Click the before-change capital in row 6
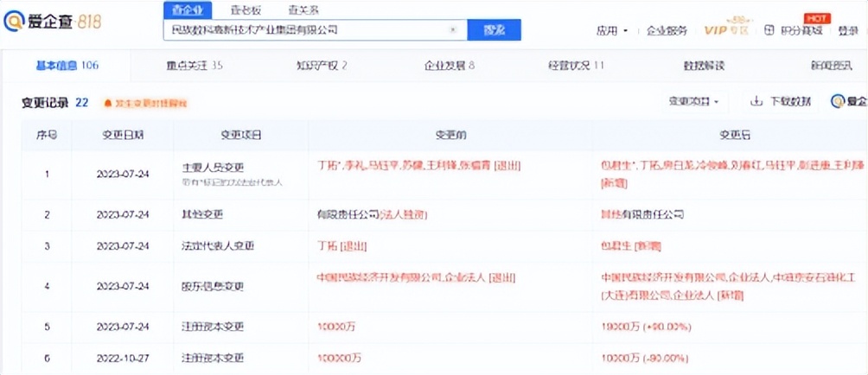Viewport: 868px width, 375px height. 338,359
